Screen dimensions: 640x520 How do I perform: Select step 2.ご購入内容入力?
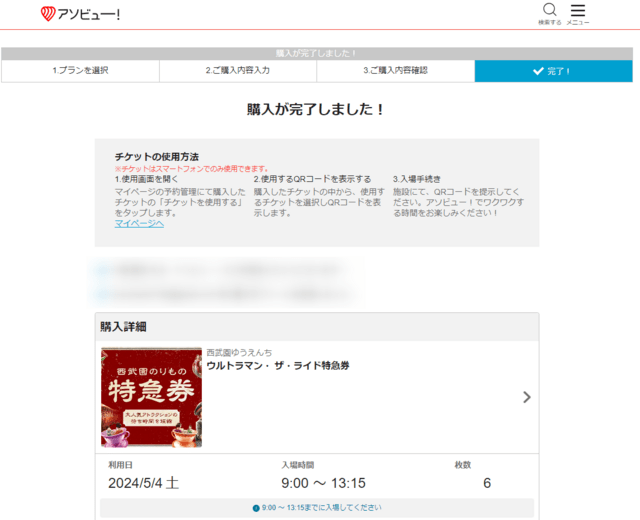pyautogui.click(x=238, y=71)
